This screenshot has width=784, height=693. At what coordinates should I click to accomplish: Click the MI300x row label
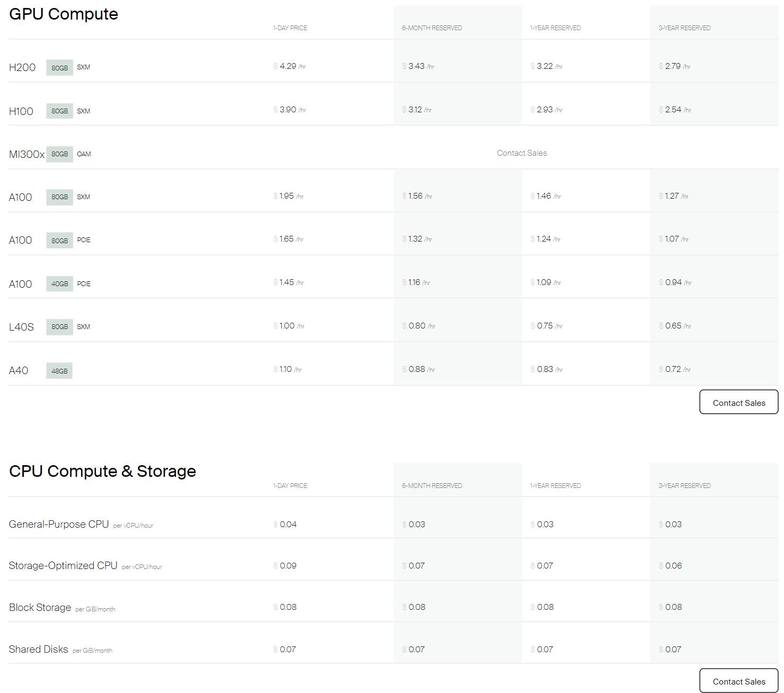[26, 154]
